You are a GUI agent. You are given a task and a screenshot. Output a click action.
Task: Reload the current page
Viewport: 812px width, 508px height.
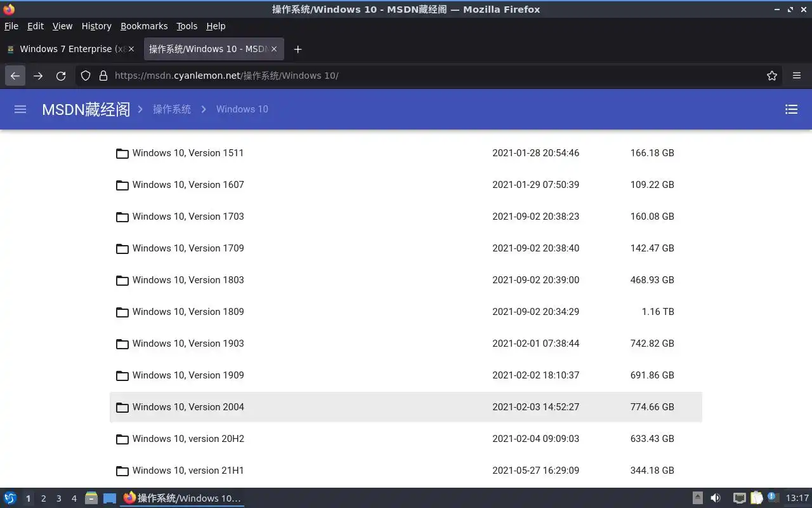[61, 76]
